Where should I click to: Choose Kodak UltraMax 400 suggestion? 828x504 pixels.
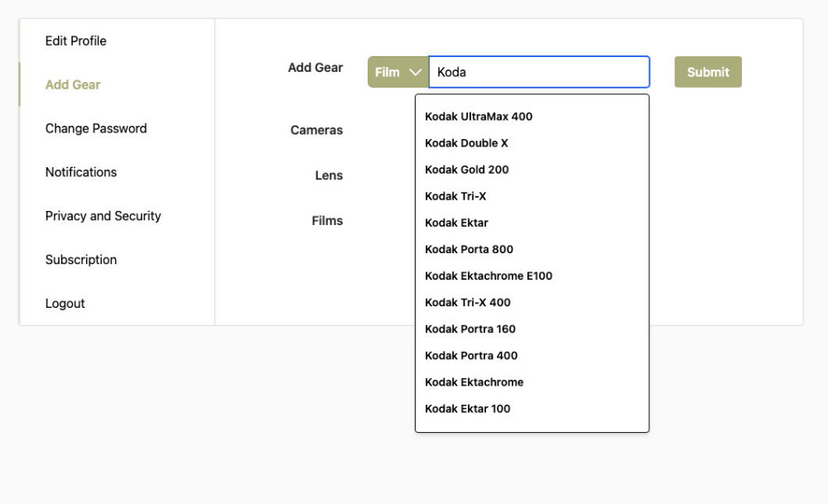[x=479, y=117]
